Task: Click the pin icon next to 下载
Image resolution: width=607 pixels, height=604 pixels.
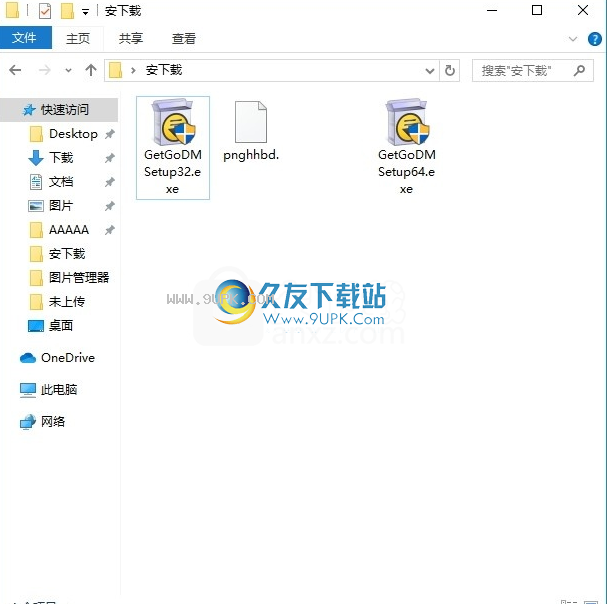Action: pos(110,158)
